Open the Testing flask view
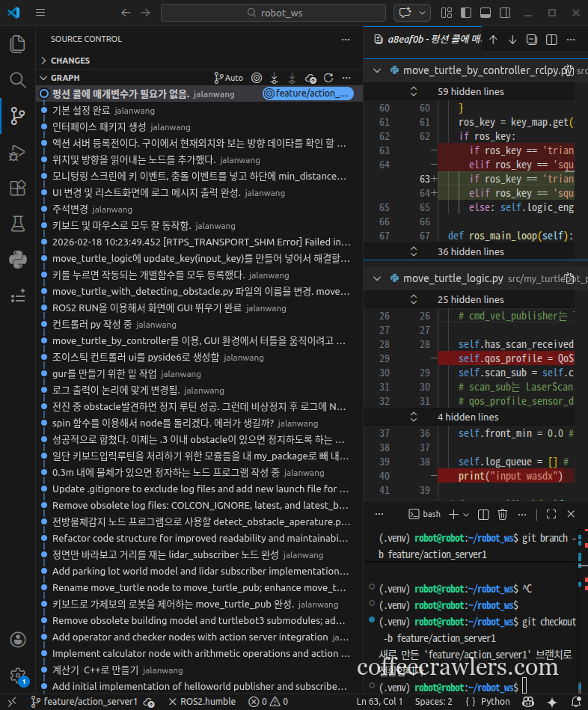588x710 pixels. click(17, 224)
